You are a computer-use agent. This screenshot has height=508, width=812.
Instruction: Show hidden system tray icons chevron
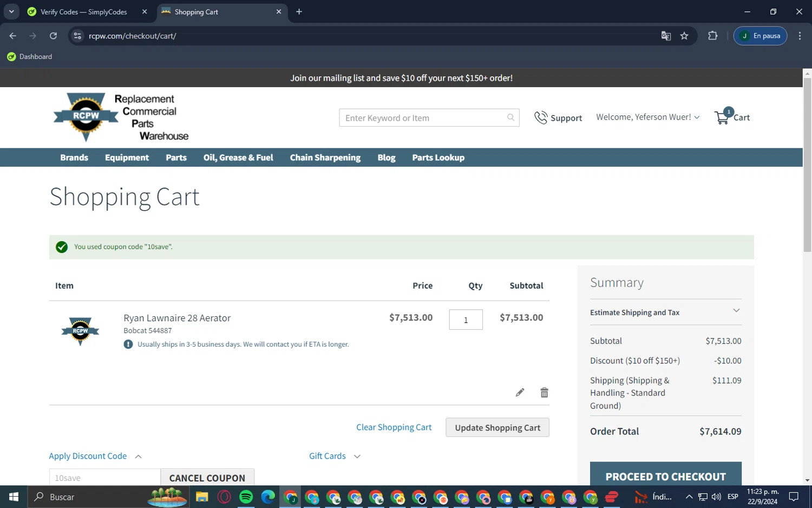pyautogui.click(x=689, y=497)
